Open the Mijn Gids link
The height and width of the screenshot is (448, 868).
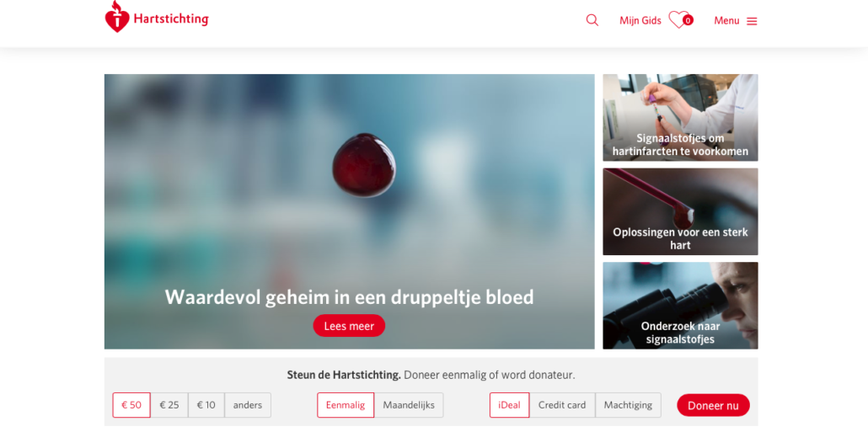point(640,20)
